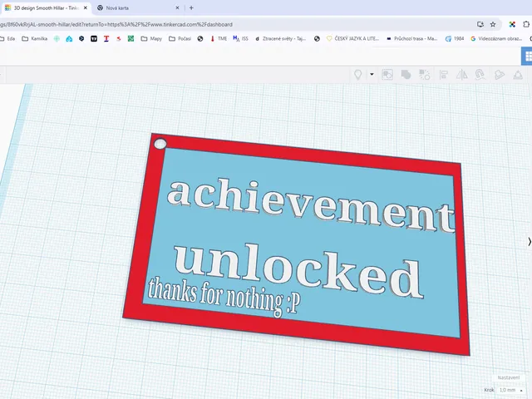Image resolution: width=532 pixels, height=399 pixels.
Task: Open the globe bookmark before TME
Action: click(x=200, y=39)
